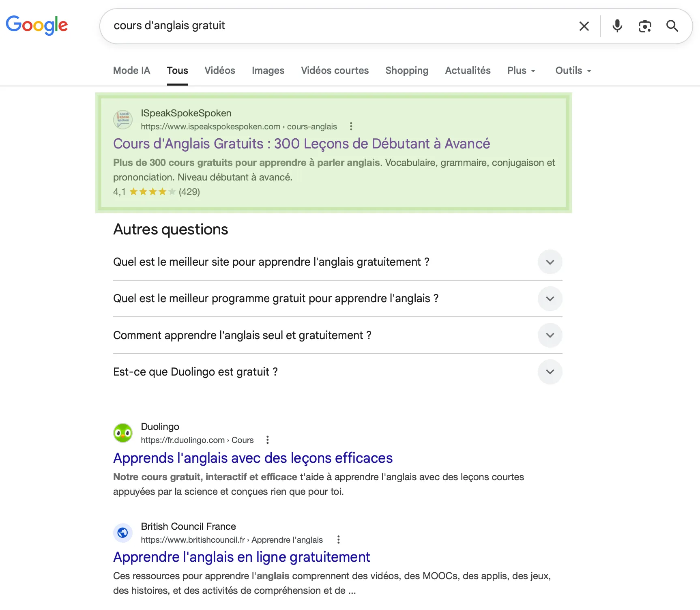
Task: Open the Plus dropdown menu
Action: coord(521,70)
